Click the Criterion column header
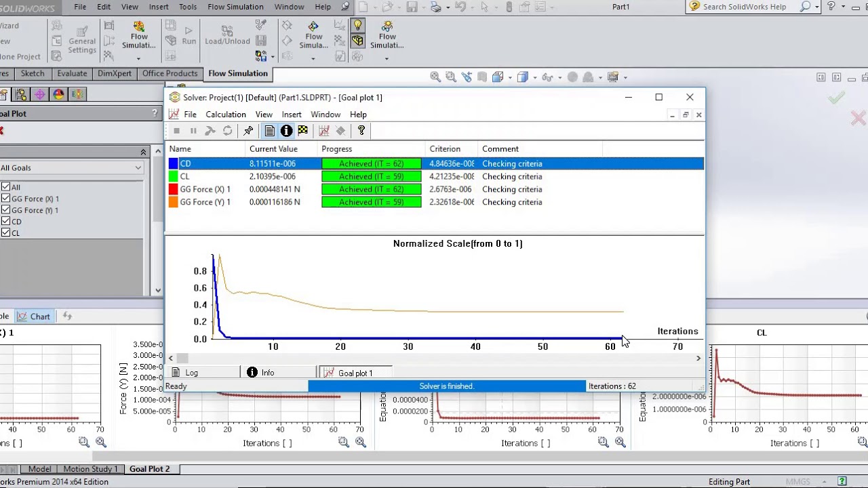868x488 pixels. 452,149
